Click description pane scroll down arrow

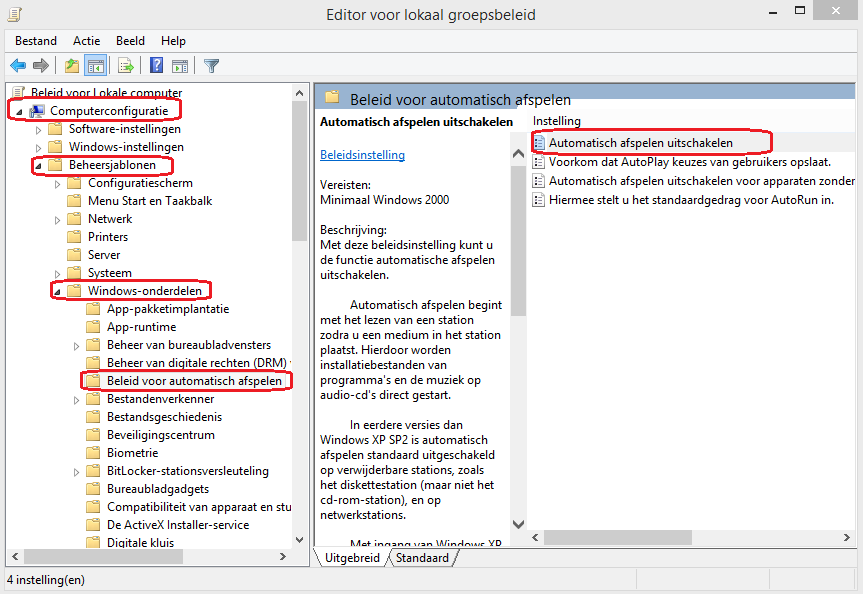tap(518, 524)
